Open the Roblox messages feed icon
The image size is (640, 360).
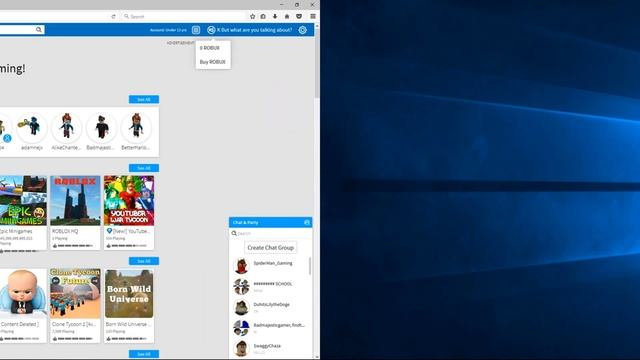coord(196,30)
